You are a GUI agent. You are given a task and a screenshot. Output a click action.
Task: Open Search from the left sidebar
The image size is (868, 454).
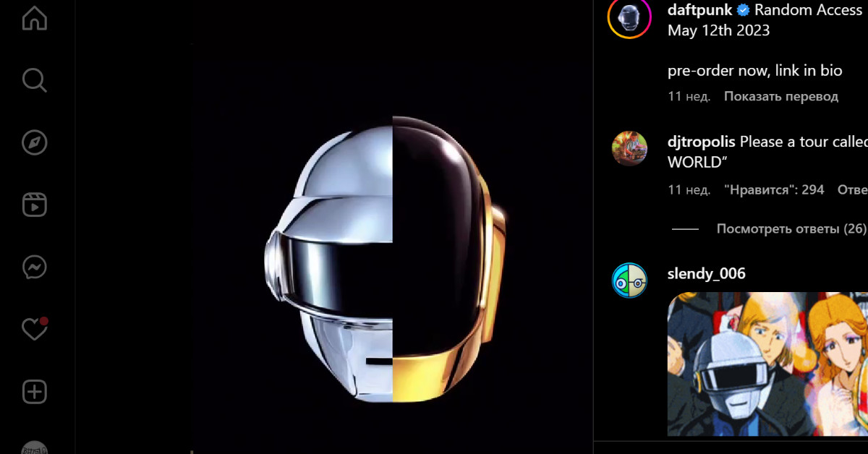(34, 80)
